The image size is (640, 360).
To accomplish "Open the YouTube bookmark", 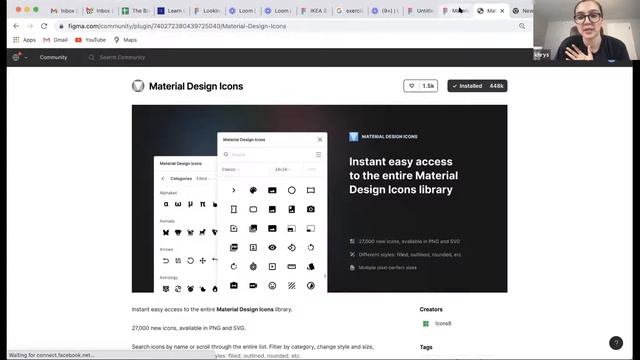I will 90,40.
